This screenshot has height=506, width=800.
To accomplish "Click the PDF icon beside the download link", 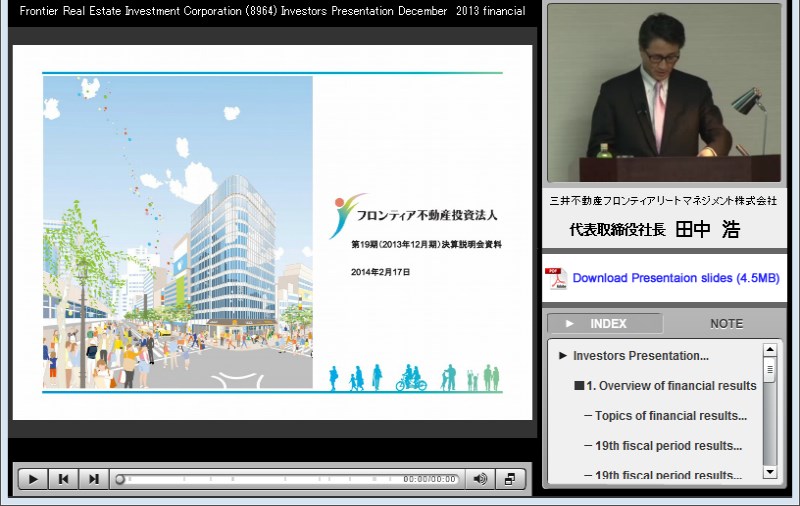I will point(556,279).
